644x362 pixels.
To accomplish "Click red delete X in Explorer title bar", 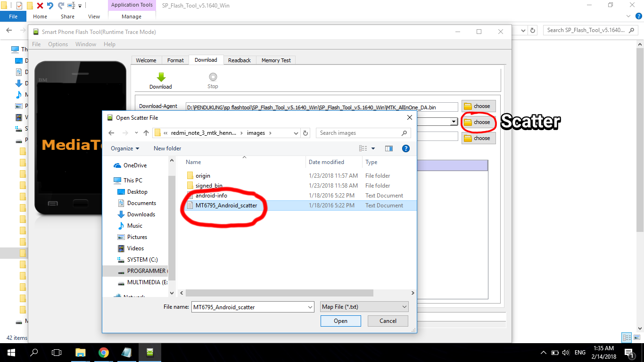I will click(x=40, y=6).
